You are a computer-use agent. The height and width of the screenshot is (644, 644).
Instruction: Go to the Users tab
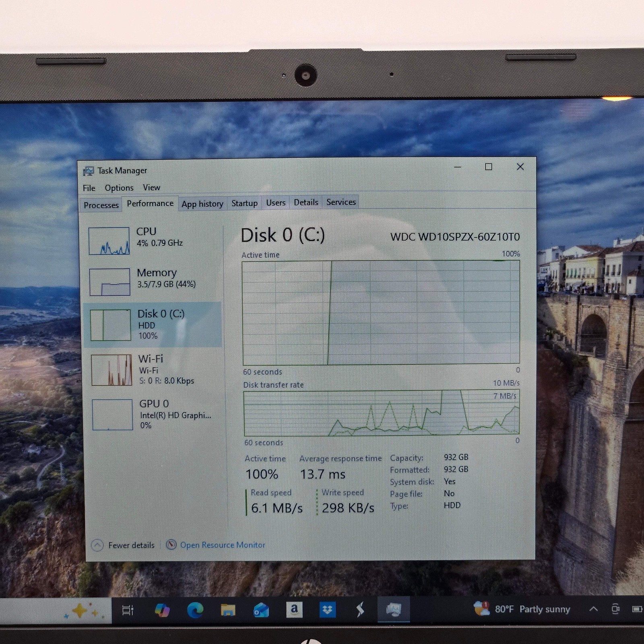276,202
